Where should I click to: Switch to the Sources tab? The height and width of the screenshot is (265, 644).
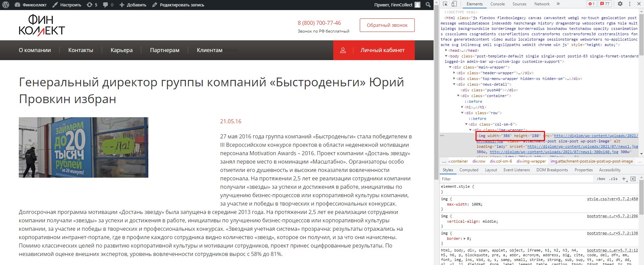coord(519,4)
